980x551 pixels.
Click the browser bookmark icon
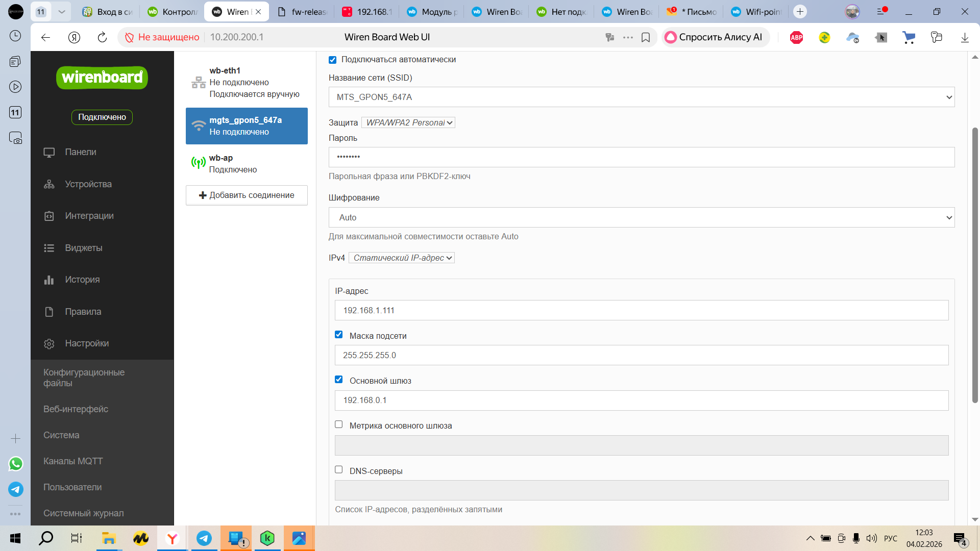tap(646, 37)
